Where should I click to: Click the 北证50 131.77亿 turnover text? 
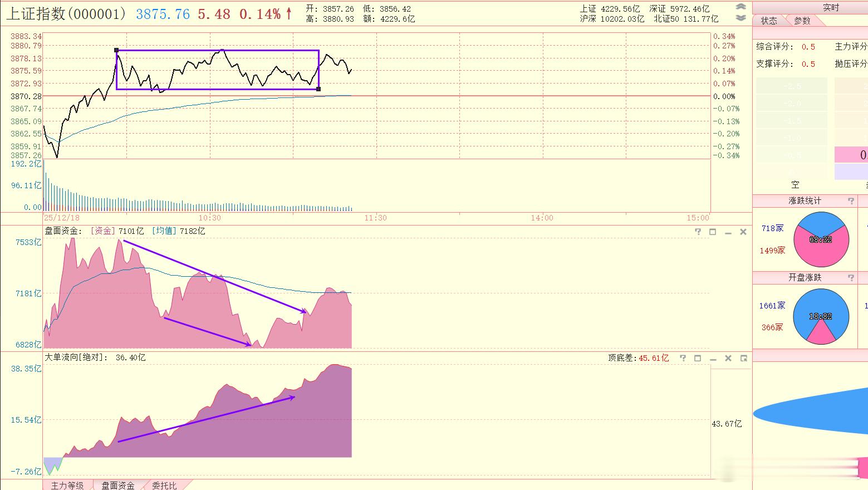click(686, 19)
